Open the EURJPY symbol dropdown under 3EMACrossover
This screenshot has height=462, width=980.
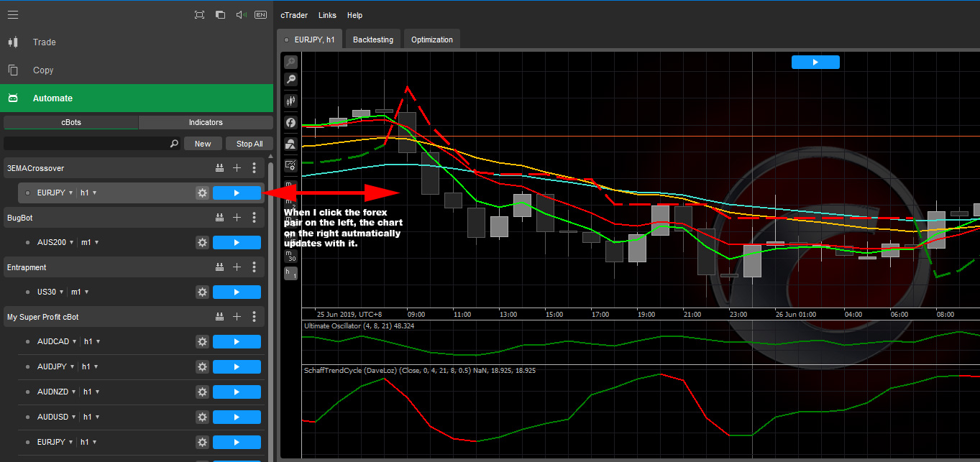click(55, 193)
